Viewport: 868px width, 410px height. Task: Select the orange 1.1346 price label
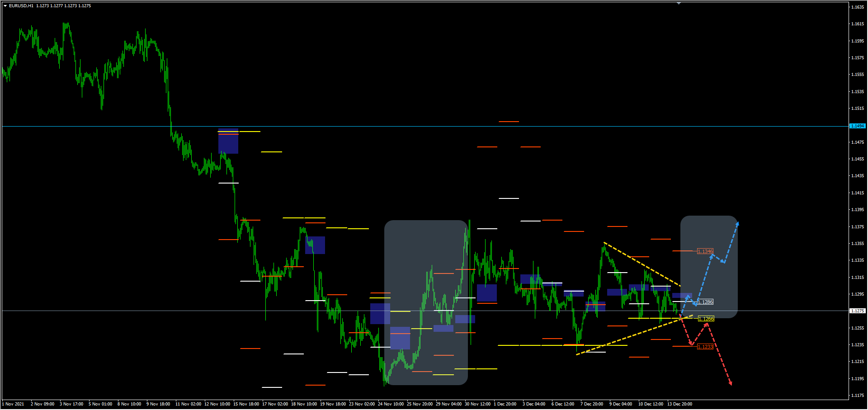(705, 251)
